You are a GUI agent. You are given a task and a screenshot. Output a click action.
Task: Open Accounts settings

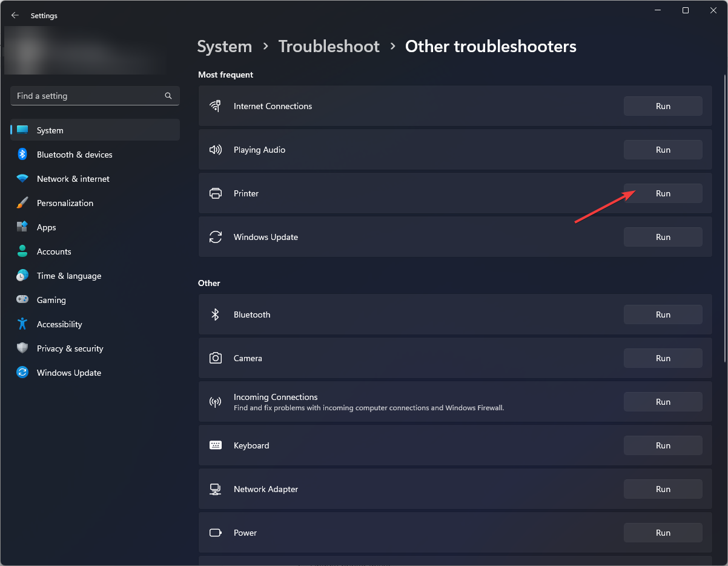click(95, 251)
